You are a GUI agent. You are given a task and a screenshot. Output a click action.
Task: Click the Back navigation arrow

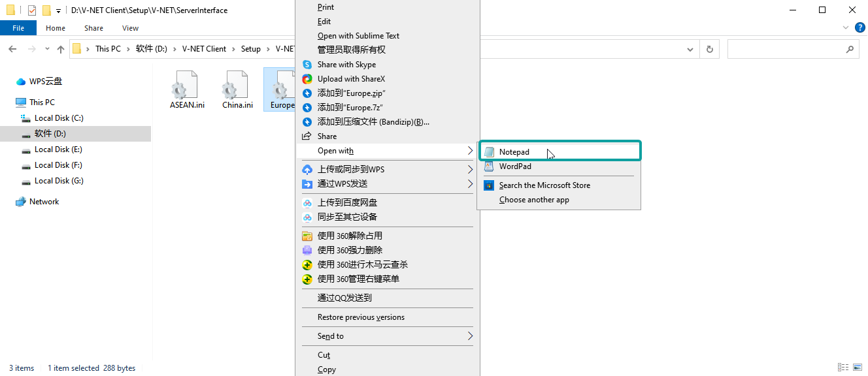(12, 49)
